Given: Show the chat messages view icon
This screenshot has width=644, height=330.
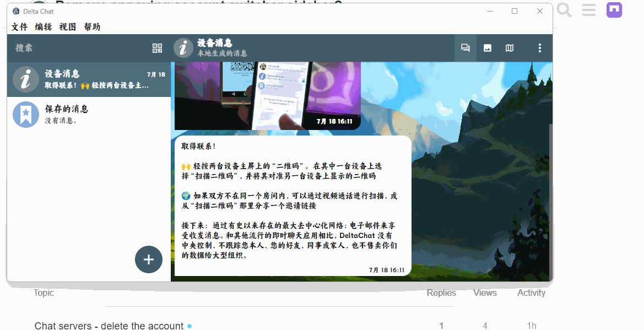Looking at the screenshot, I should (x=466, y=48).
